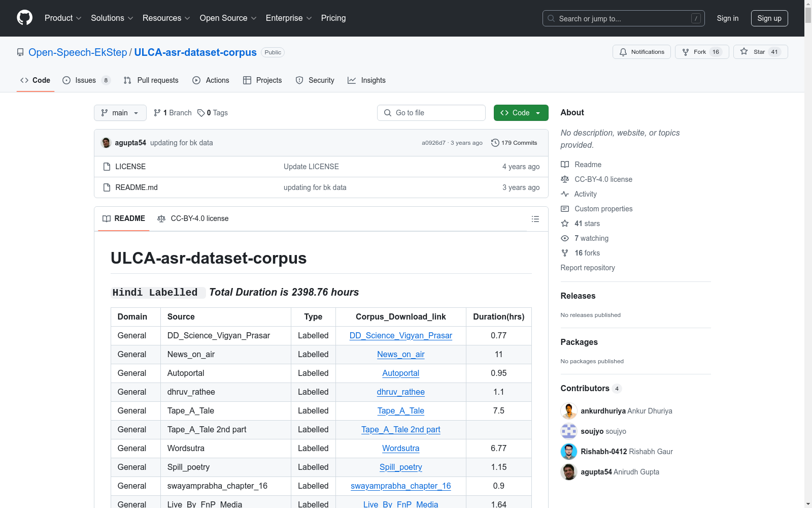Open Wordsutra corpus download link

point(401,449)
